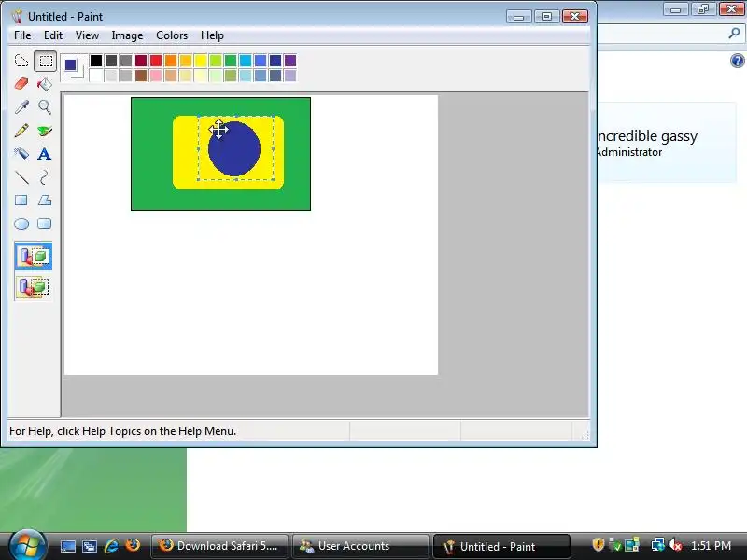Pick the black color swatch
This screenshot has width=747, height=560.
click(x=96, y=61)
